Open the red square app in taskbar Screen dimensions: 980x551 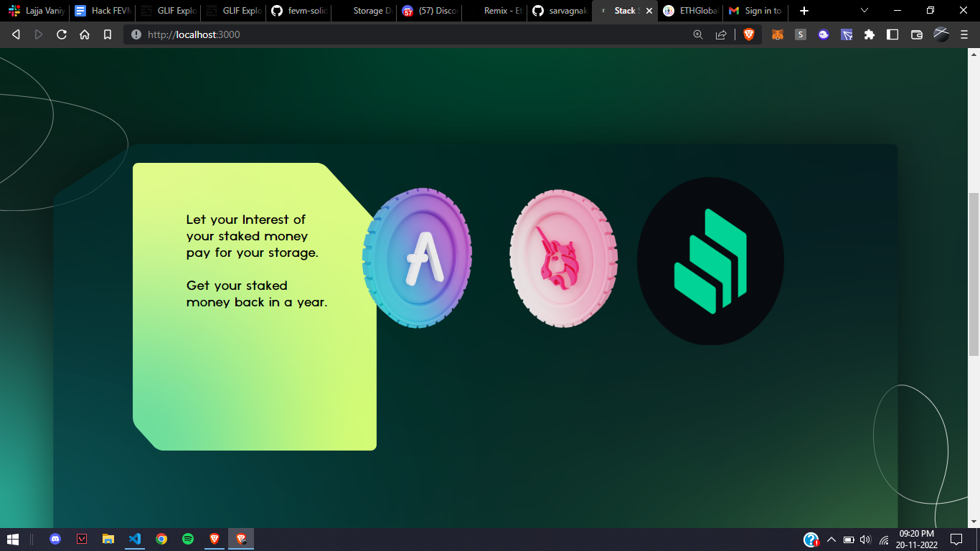coord(82,539)
